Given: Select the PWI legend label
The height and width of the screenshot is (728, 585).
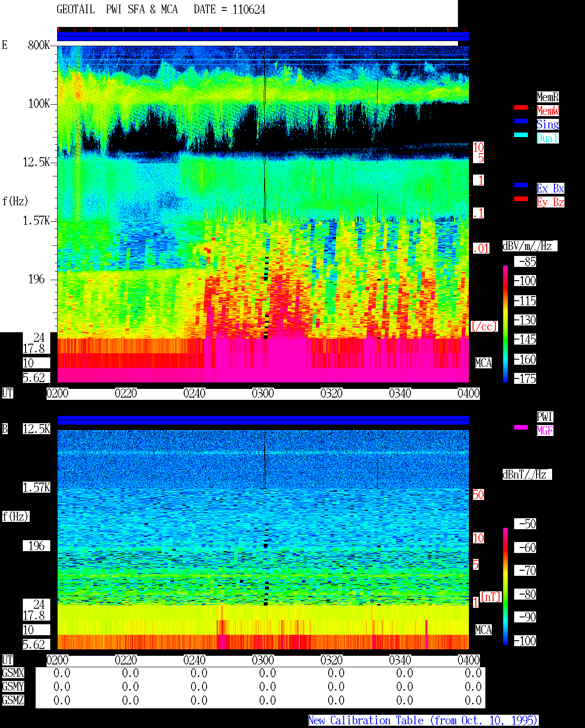Looking at the screenshot, I should (545, 417).
